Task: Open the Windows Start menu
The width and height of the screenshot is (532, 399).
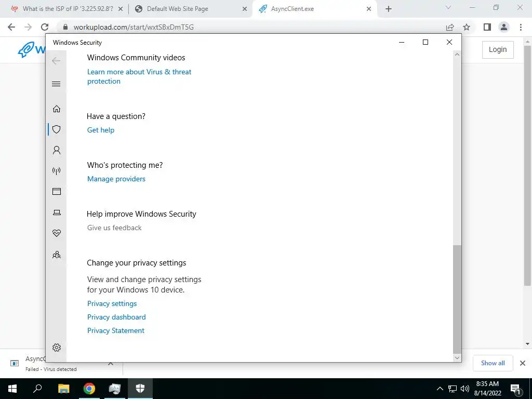Action: point(12,389)
